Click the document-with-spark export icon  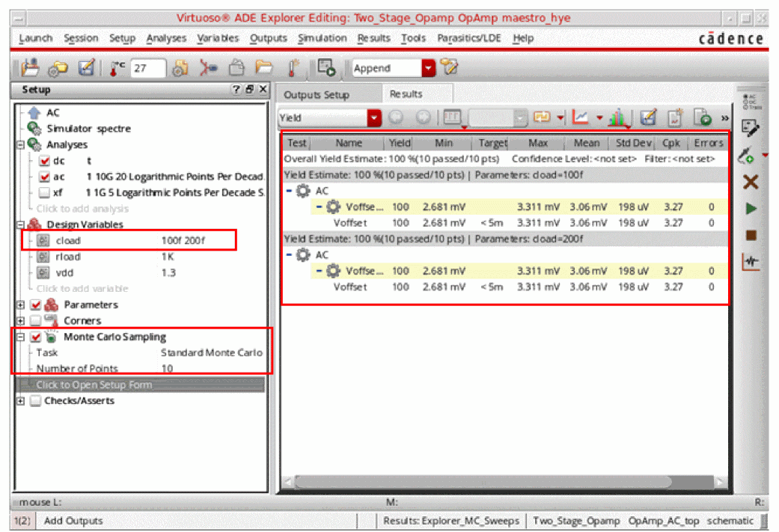coord(675,117)
